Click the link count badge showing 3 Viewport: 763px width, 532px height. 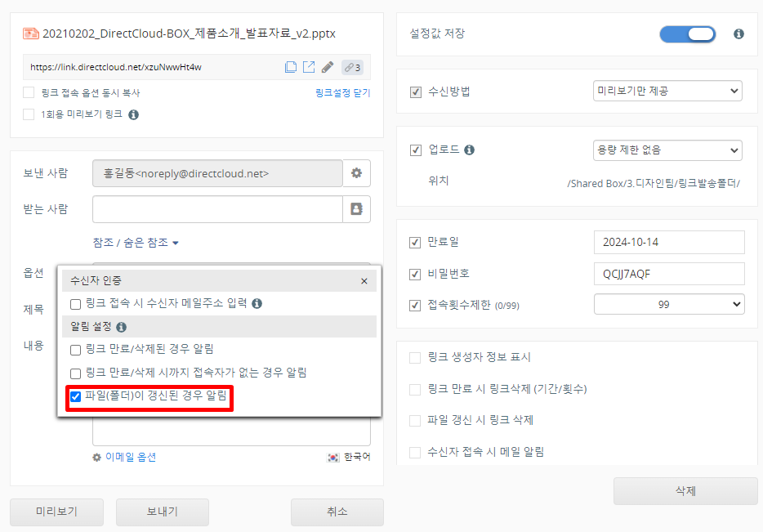pyautogui.click(x=352, y=67)
